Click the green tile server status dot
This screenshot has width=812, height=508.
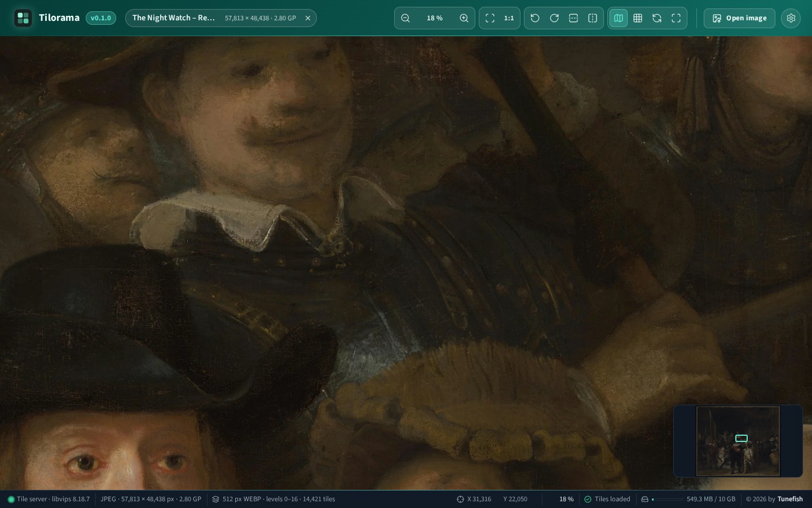[11, 499]
